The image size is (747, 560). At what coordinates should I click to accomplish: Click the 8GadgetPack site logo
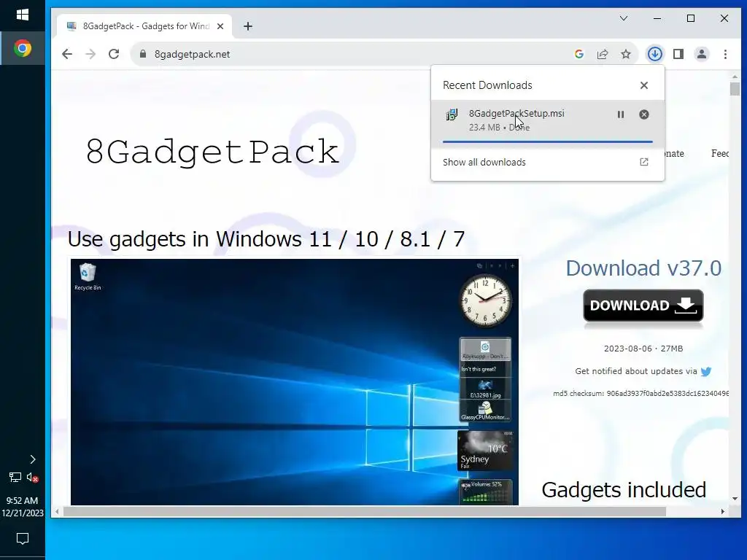pos(212,152)
